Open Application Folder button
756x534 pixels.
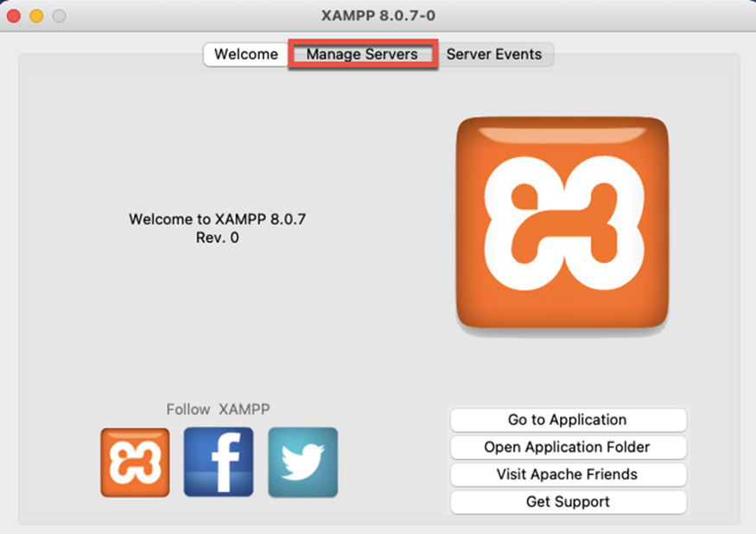(568, 448)
